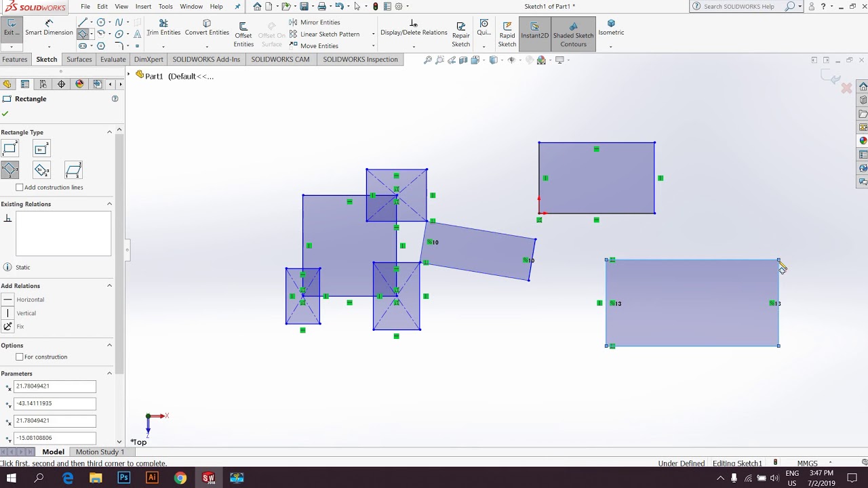Collapse the Add Relations section

pos(109,286)
